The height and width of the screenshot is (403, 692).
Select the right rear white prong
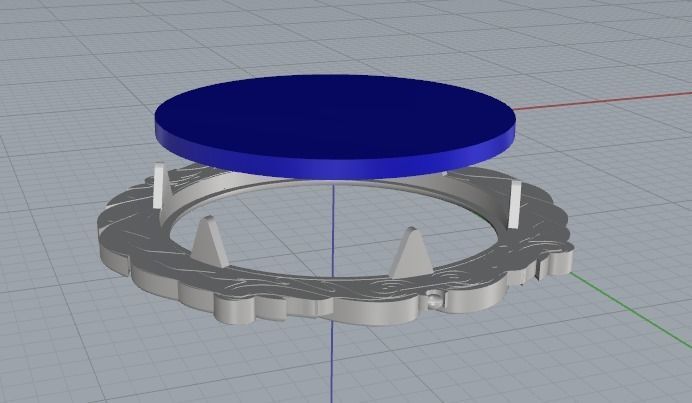tap(515, 205)
